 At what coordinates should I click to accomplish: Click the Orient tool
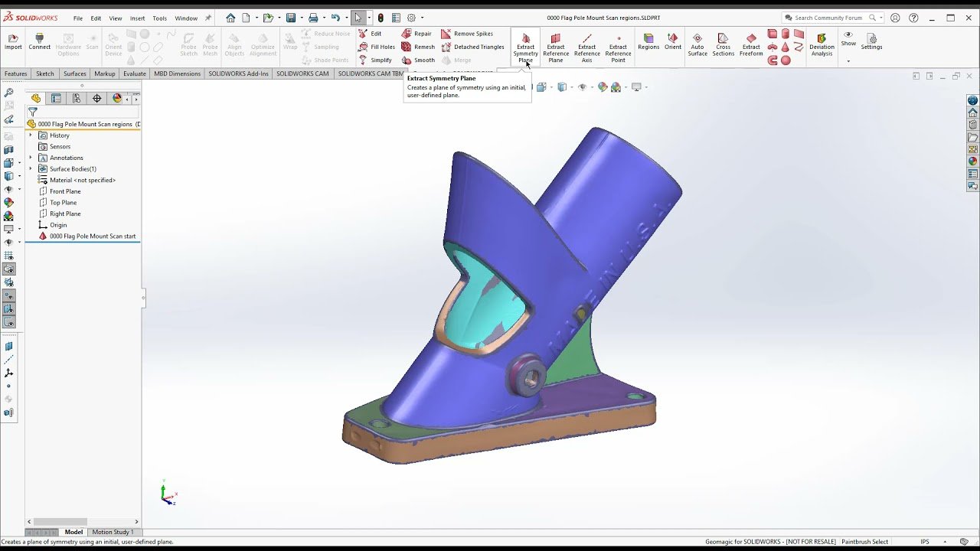point(673,42)
